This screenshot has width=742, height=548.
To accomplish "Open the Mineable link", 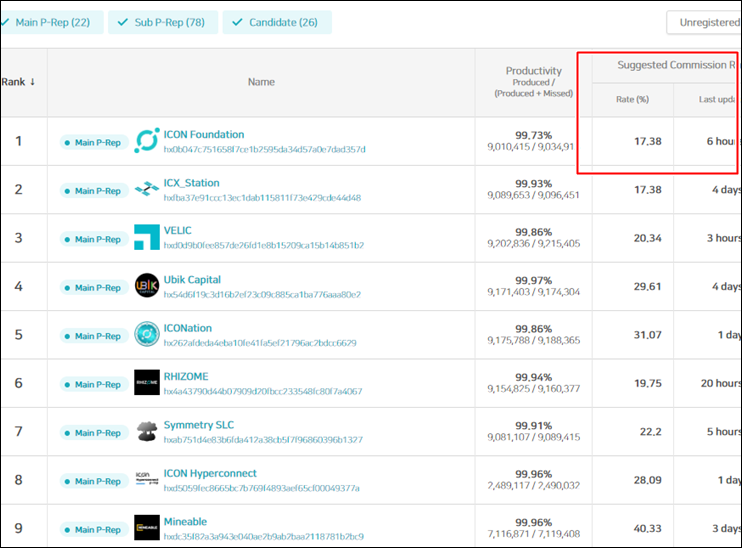I will coord(185,521).
